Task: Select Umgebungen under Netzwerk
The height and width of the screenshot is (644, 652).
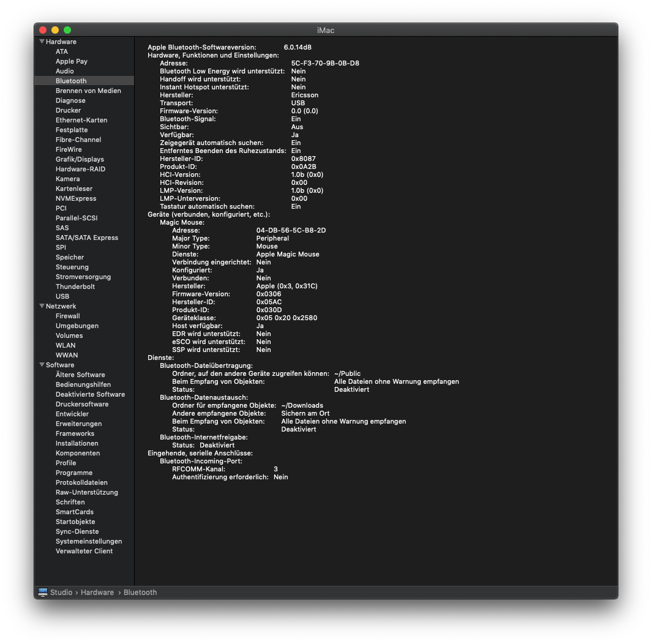Action: coord(77,326)
